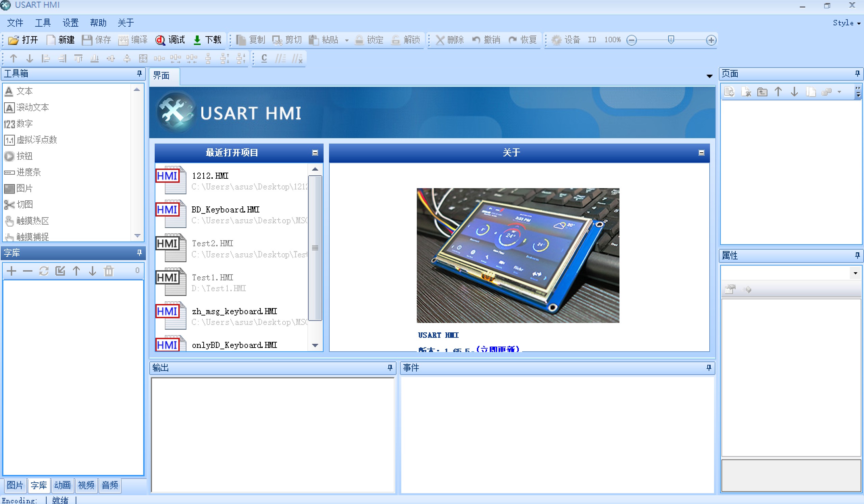Click the scroll-down arrow in the recent projects list
The image size is (864, 504).
pyautogui.click(x=315, y=345)
